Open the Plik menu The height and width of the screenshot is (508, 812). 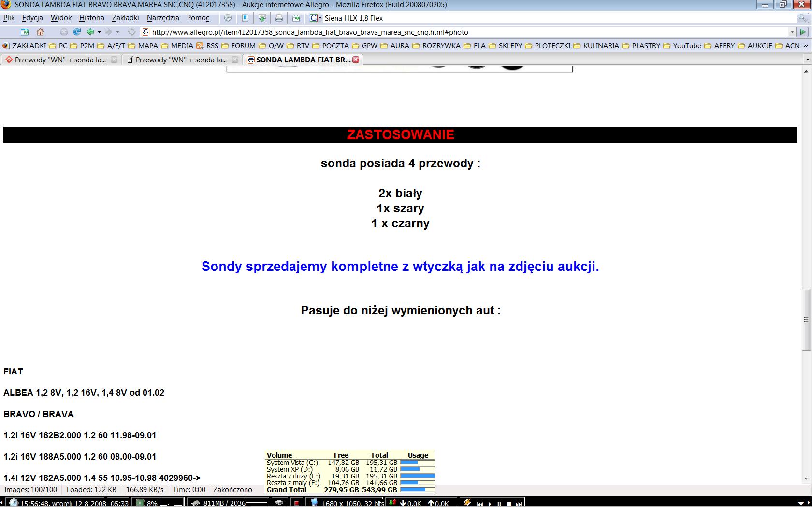[x=9, y=18]
